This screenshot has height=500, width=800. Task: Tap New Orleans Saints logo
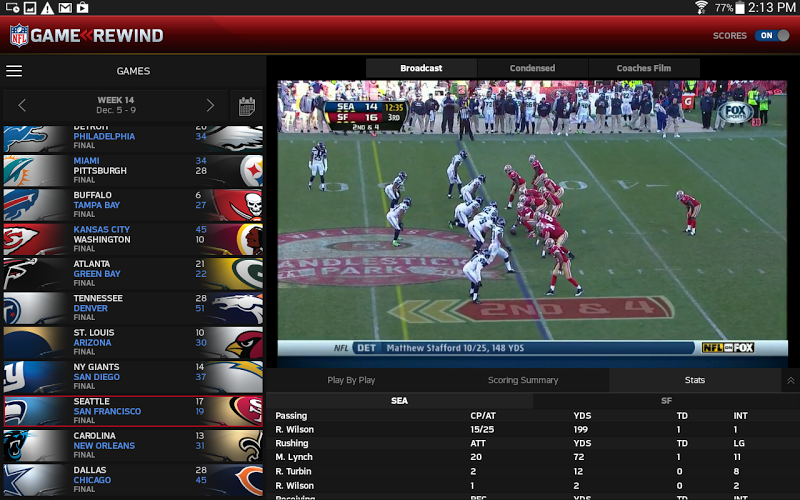pyautogui.click(x=251, y=445)
